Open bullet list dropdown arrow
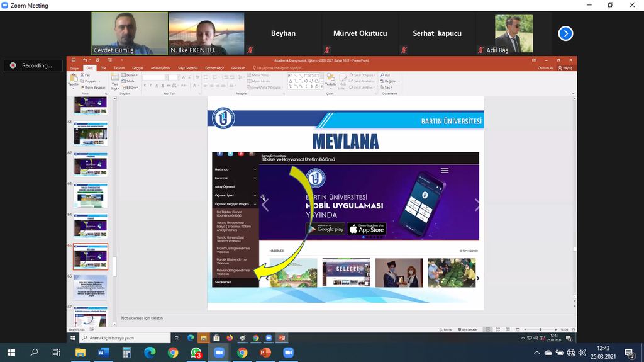 [x=209, y=77]
